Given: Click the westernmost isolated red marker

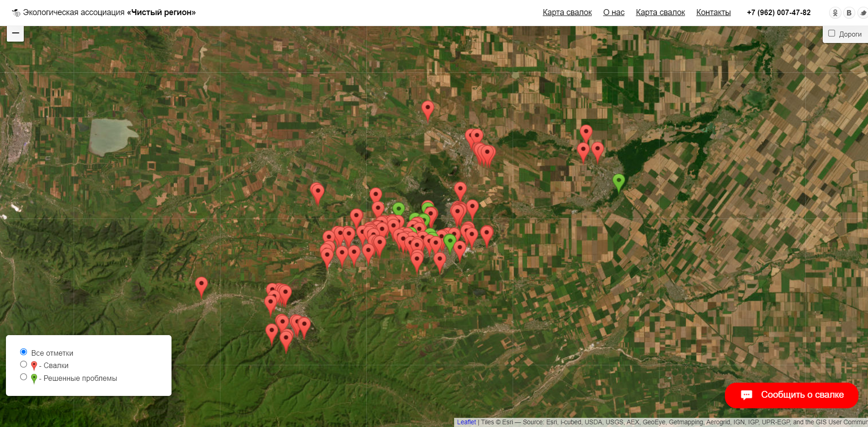Looking at the screenshot, I should tap(201, 285).
